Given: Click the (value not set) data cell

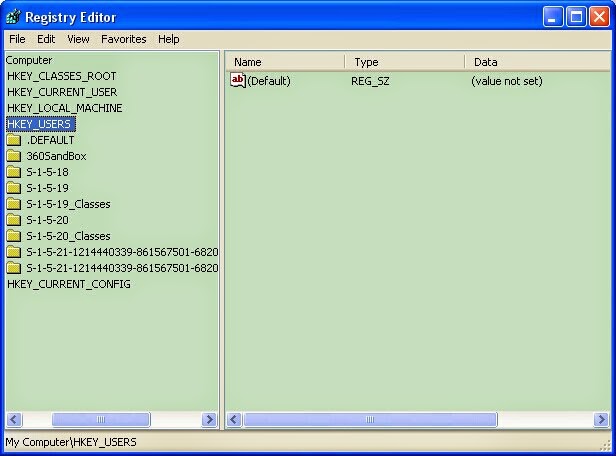Looking at the screenshot, I should 507,81.
